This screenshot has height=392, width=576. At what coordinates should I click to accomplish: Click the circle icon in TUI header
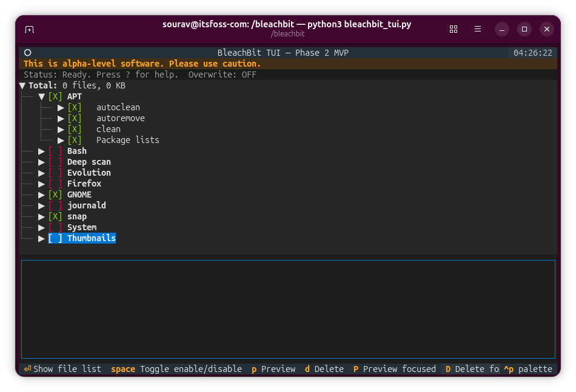click(27, 53)
